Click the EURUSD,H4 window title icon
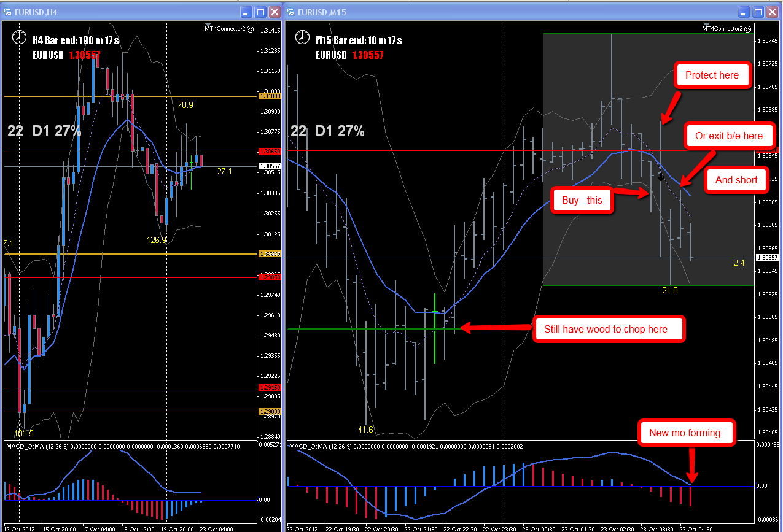The image size is (783, 532). point(8,12)
